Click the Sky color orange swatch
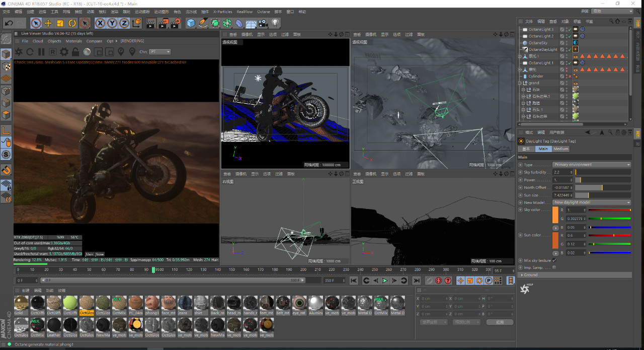 tap(555, 215)
